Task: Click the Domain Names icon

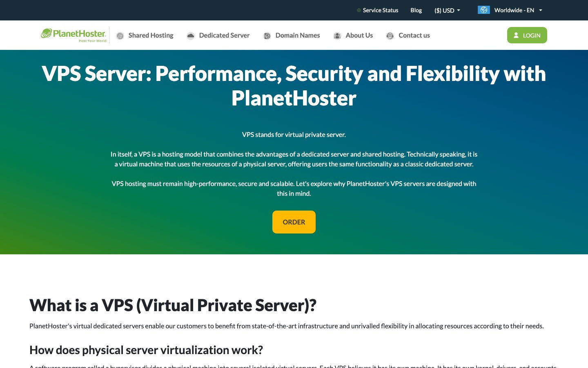Action: pyautogui.click(x=267, y=36)
